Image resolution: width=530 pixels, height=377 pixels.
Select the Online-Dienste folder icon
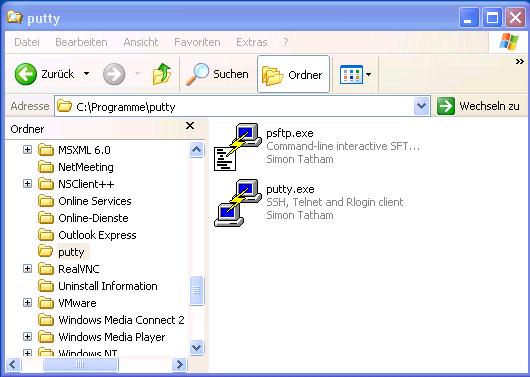(x=46, y=218)
